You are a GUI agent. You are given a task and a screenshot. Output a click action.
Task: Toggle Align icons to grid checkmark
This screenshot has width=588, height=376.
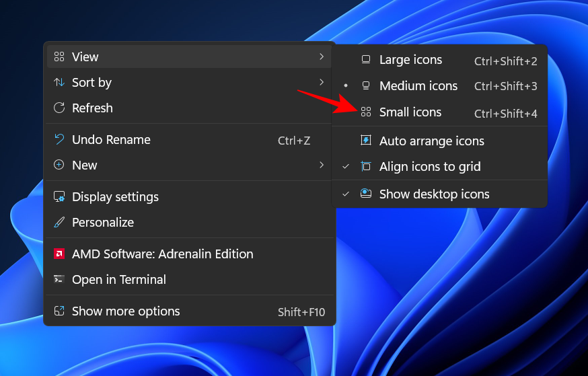tap(346, 167)
